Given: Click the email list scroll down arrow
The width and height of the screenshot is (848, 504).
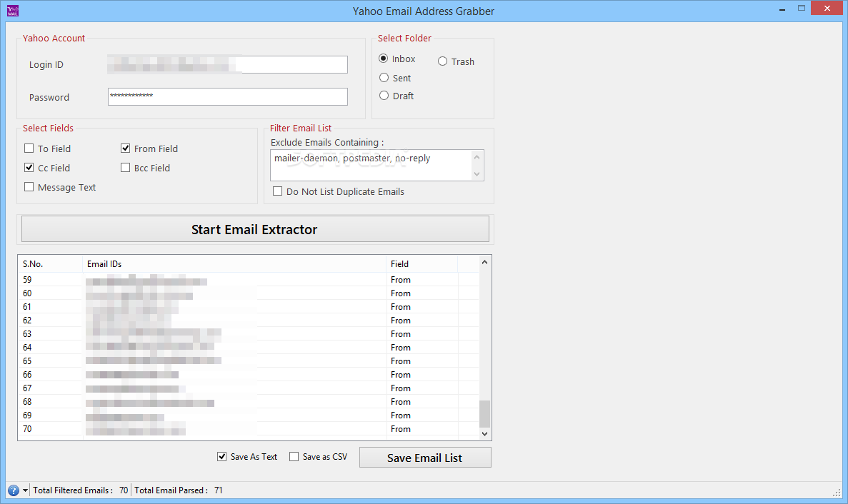Looking at the screenshot, I should click(484, 434).
